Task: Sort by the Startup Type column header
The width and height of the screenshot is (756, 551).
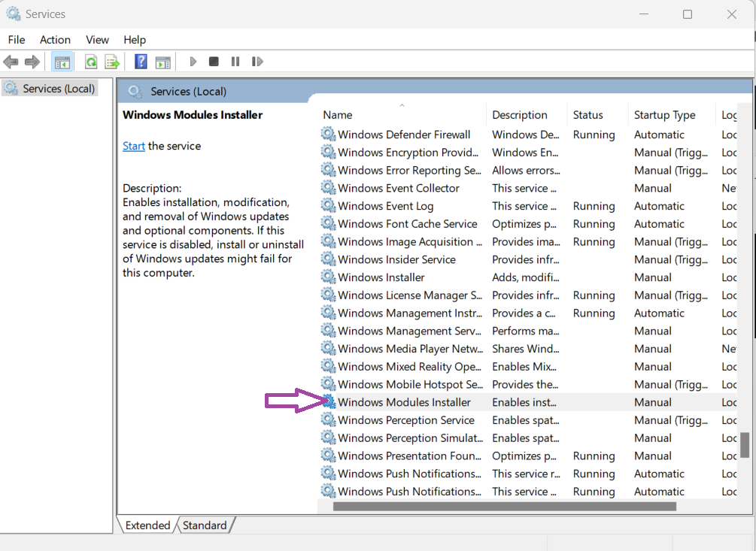Action: pyautogui.click(x=664, y=115)
